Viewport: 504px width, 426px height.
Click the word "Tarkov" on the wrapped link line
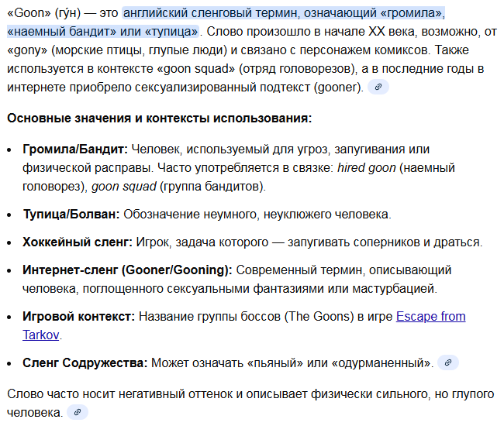click(x=41, y=335)
